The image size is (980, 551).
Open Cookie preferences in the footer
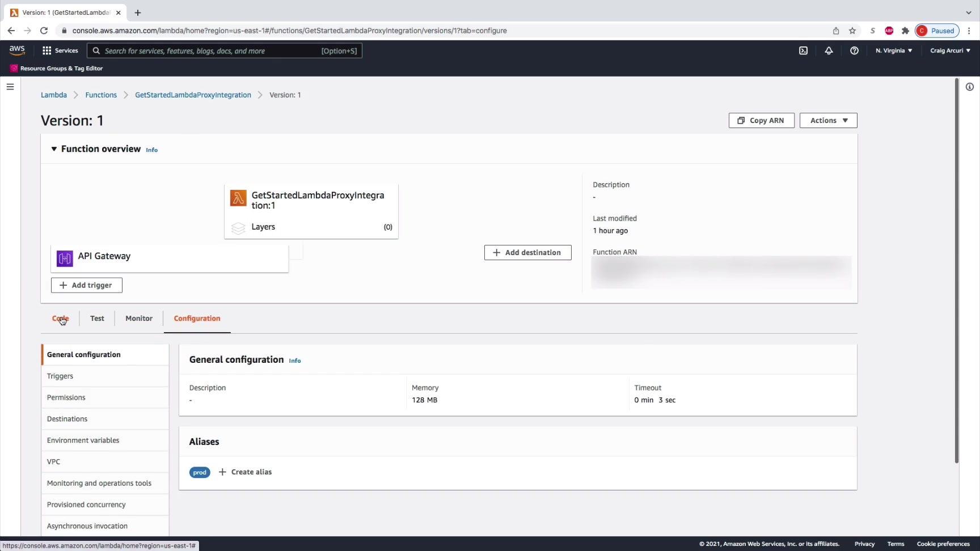pyautogui.click(x=943, y=544)
